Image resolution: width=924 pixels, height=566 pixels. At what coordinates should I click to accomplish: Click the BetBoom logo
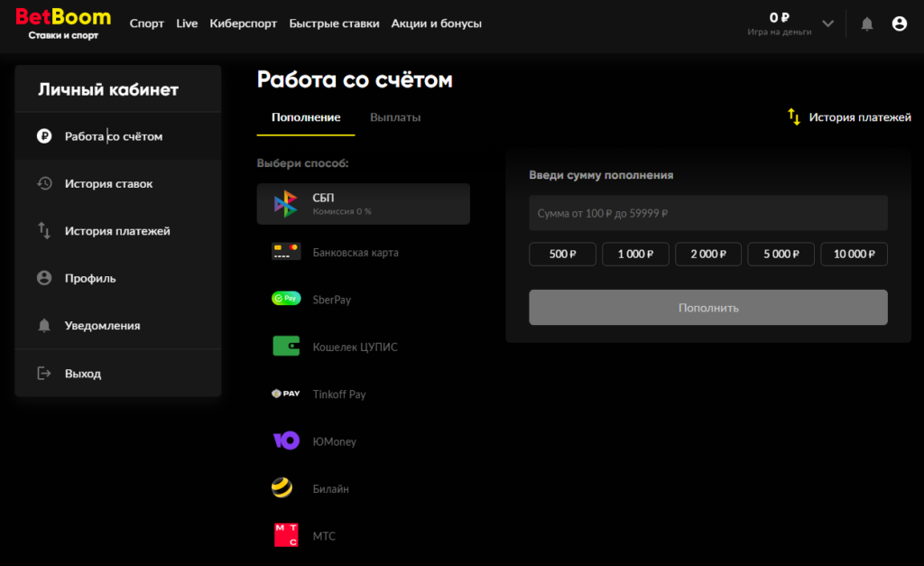click(63, 23)
